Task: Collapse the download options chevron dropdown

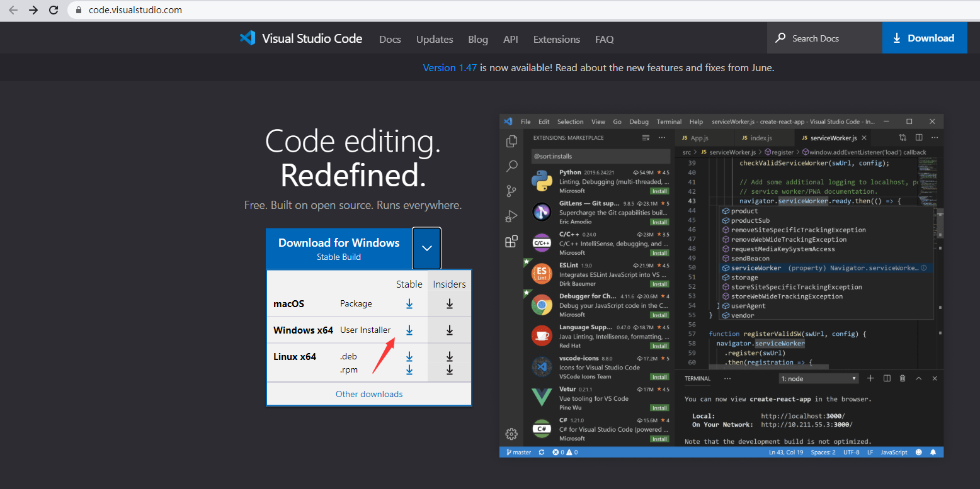Action: coord(427,248)
